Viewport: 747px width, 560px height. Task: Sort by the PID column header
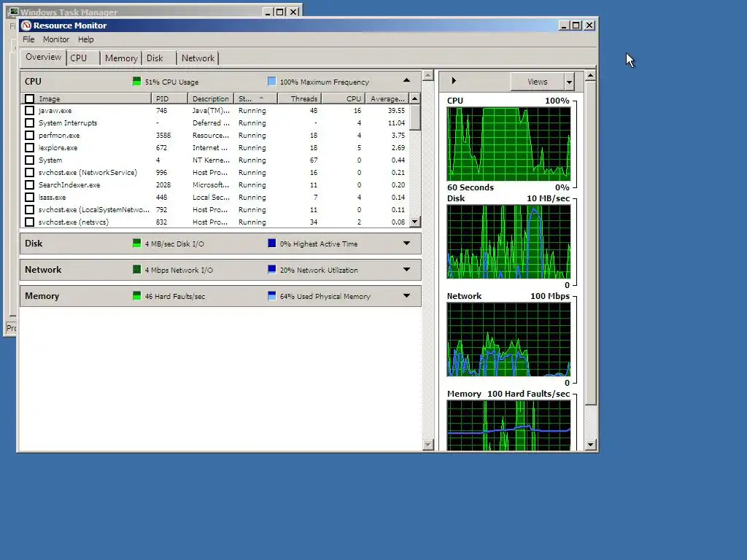pos(169,98)
